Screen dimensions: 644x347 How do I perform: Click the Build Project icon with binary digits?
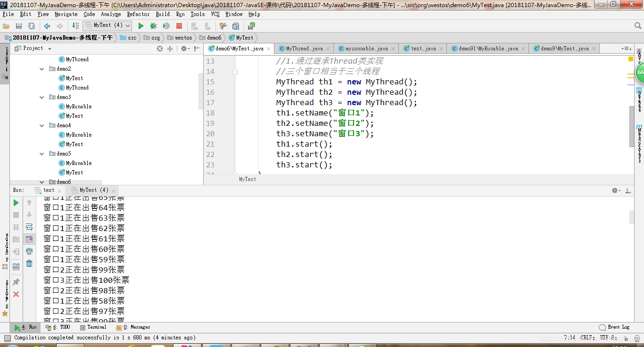pos(76,26)
